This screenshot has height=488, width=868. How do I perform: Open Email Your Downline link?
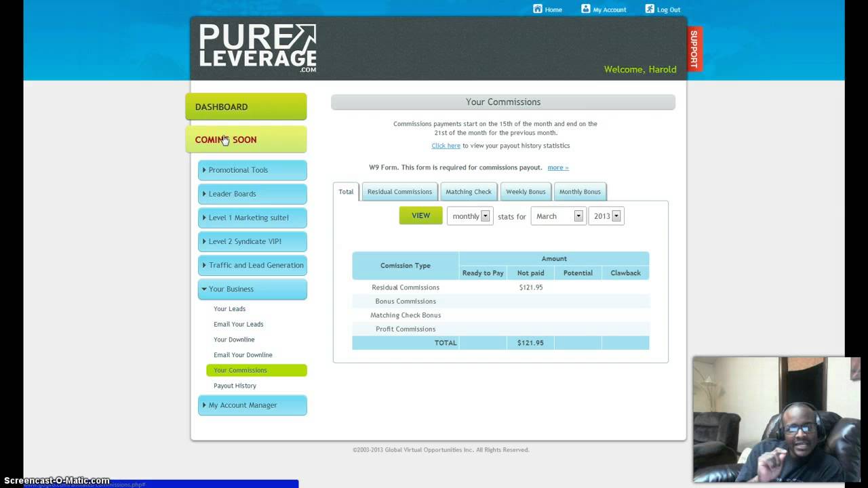pyautogui.click(x=243, y=355)
